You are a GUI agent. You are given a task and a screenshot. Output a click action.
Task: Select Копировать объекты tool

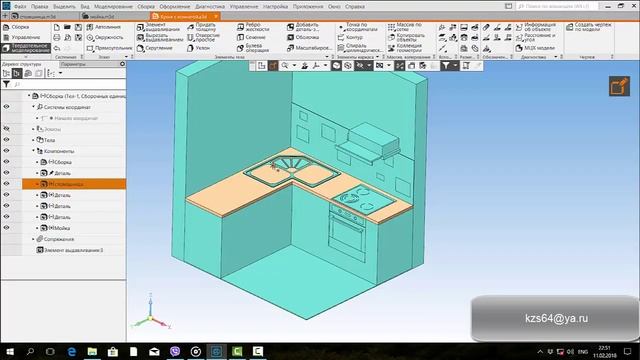coord(407,38)
